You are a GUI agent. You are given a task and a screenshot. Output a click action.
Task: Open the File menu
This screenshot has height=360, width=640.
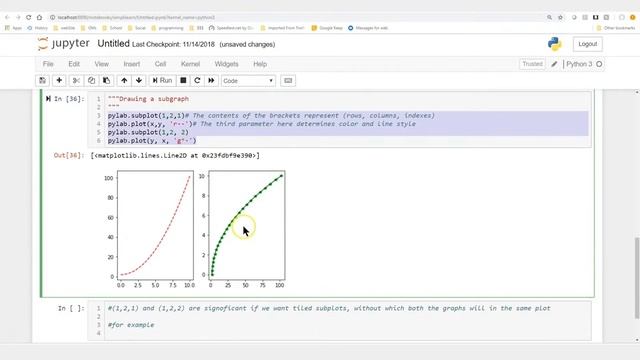coord(48,64)
